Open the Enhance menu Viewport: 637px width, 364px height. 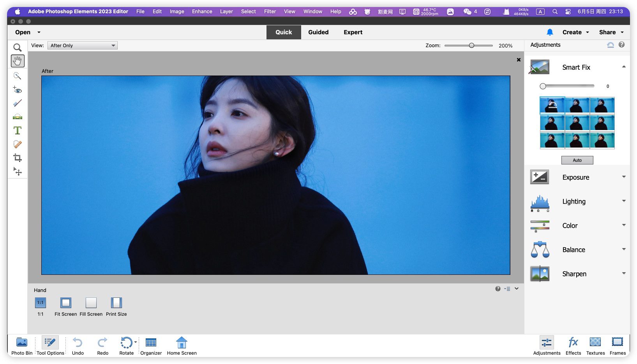coord(202,12)
